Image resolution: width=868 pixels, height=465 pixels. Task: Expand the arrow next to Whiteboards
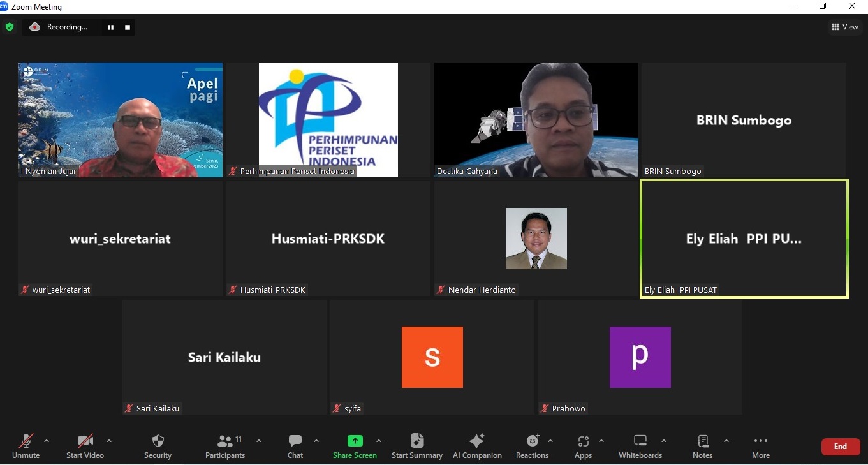click(664, 441)
